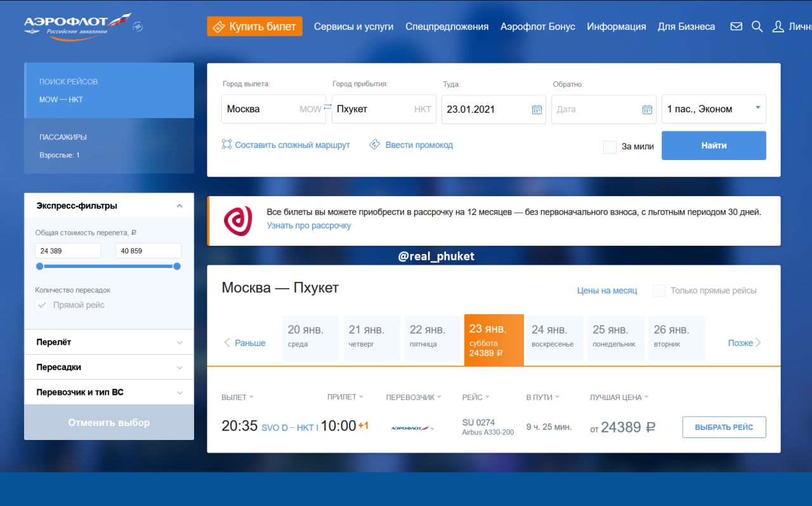Image resolution: width=812 pixels, height=506 pixels.
Task: Open 'Сервисы и услуги' menu
Action: (354, 27)
